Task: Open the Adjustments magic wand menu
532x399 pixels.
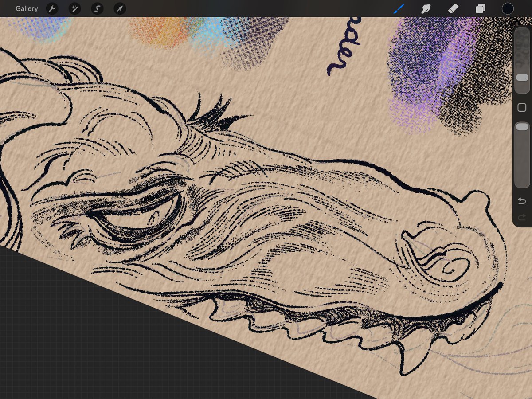Action: point(74,8)
